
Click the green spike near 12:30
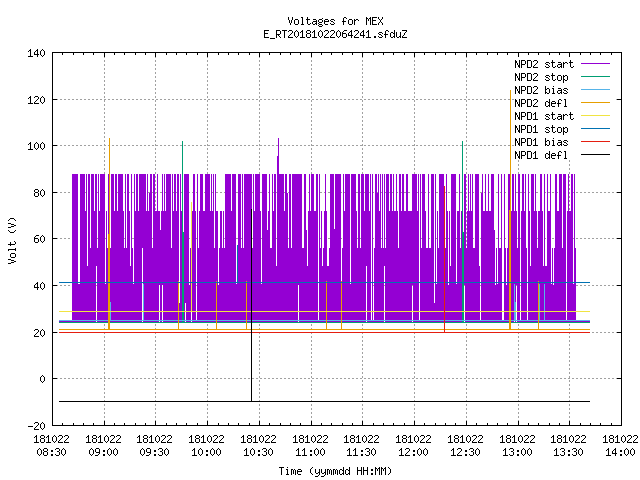click(462, 231)
